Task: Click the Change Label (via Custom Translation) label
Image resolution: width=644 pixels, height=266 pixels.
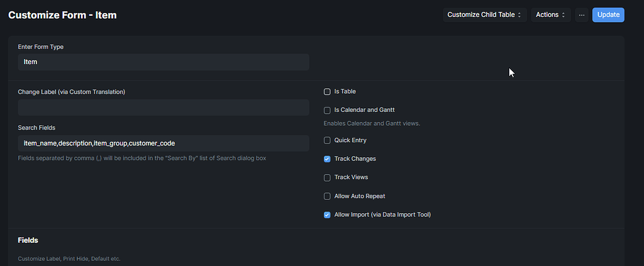Action: coord(71,92)
